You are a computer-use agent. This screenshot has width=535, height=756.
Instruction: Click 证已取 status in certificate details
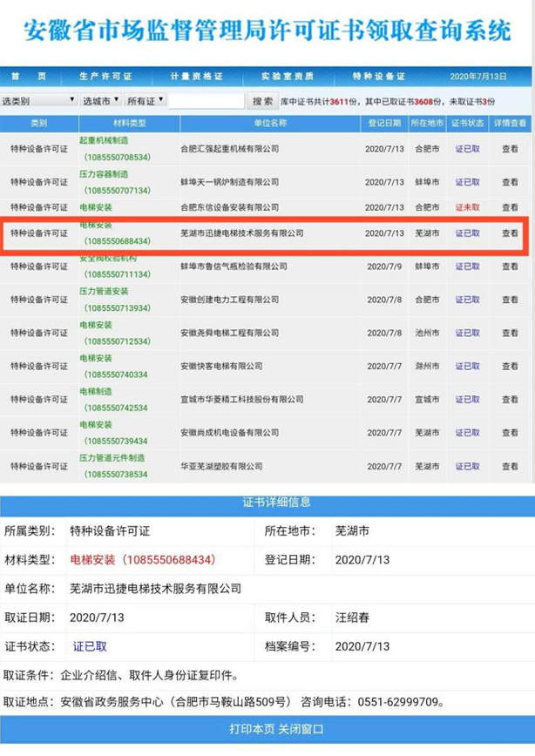pos(90,646)
